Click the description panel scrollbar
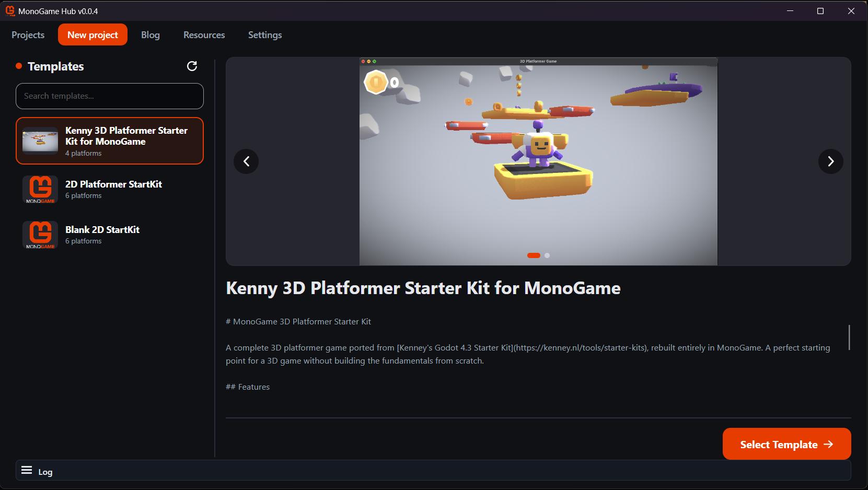Screen dimensions: 868x490 [x=849, y=337]
